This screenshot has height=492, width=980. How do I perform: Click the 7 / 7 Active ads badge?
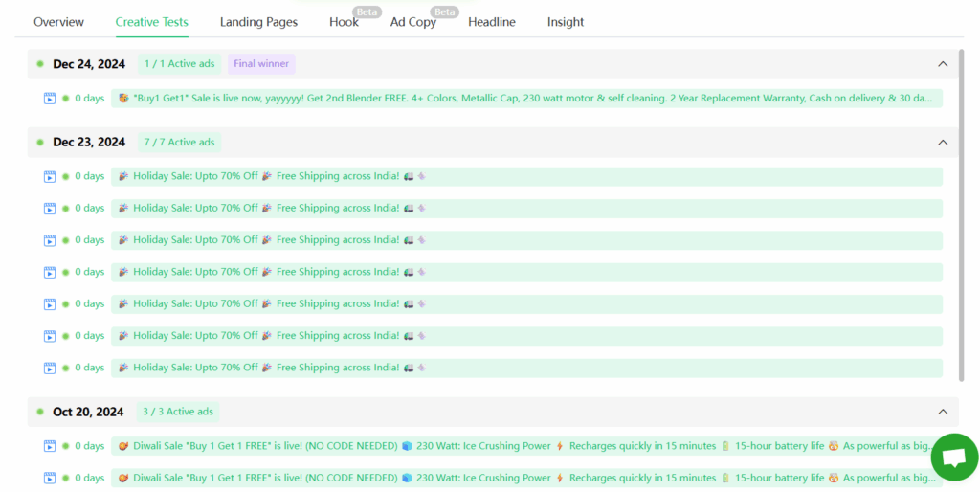pos(179,142)
